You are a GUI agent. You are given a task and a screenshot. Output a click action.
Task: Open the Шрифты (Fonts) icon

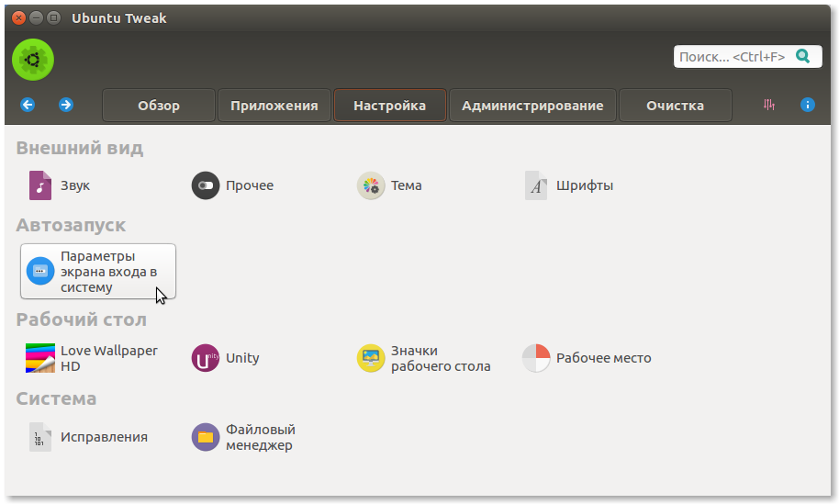(x=536, y=185)
